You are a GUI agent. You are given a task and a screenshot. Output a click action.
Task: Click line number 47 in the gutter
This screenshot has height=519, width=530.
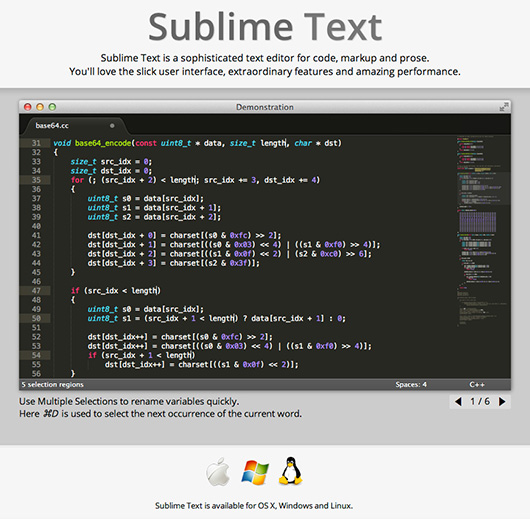coord(36,290)
